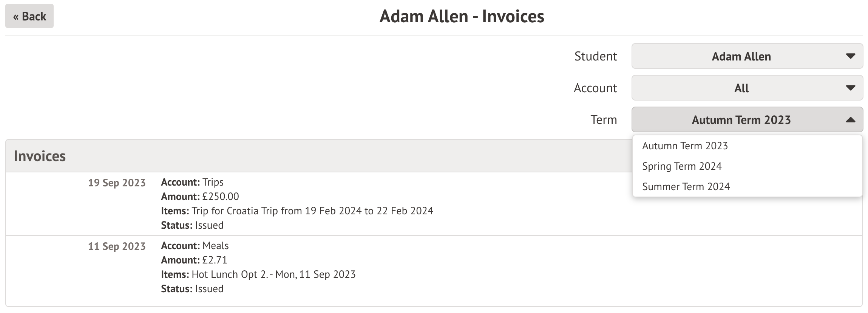Click the Account dropdown down-arrow icon
868x313 pixels.
coord(850,88)
